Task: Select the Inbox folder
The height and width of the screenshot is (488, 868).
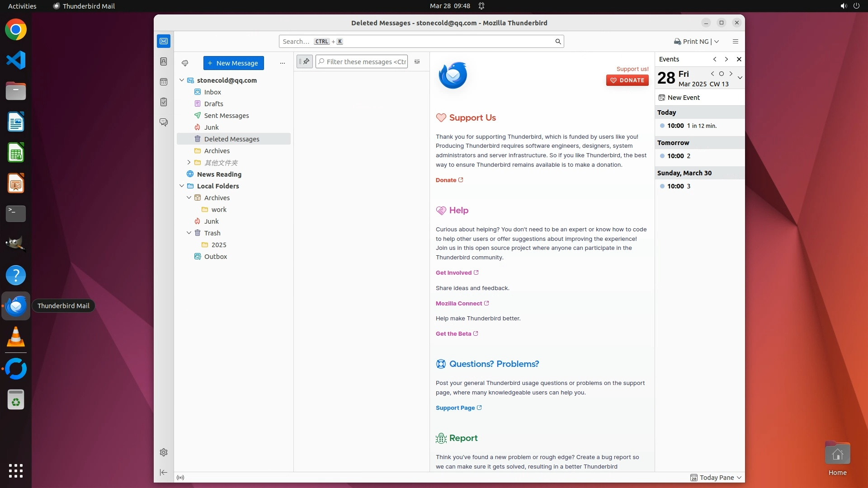Action: pyautogui.click(x=212, y=92)
